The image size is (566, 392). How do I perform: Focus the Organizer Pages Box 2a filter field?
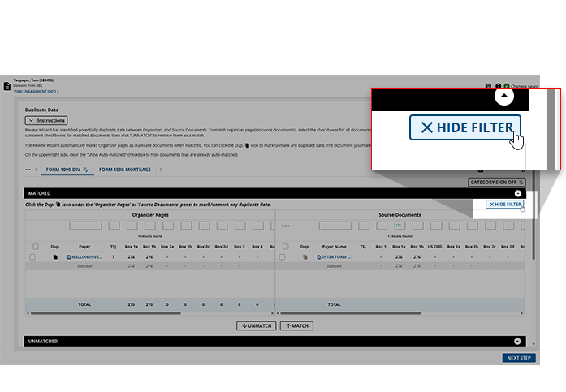click(x=168, y=226)
